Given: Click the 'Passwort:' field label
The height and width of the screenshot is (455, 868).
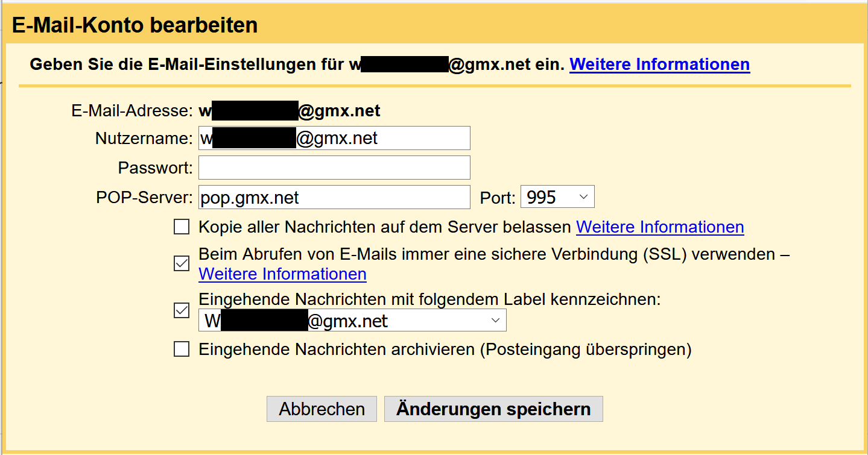Looking at the screenshot, I should 155,168.
